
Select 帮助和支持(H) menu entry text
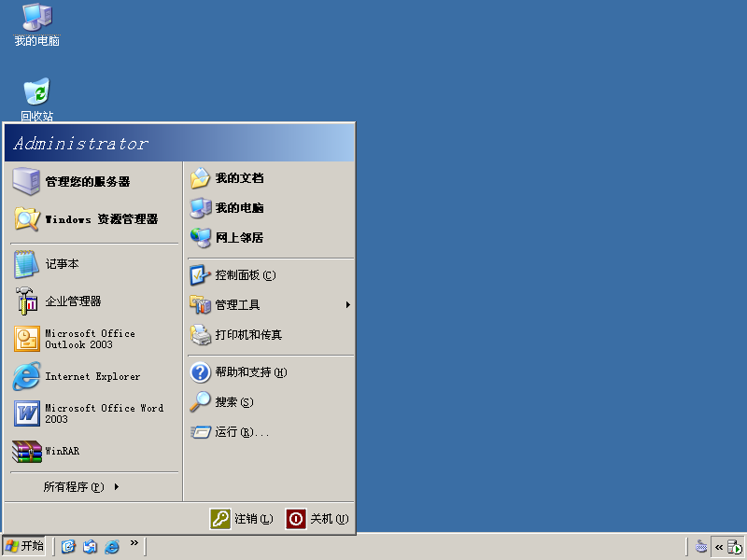(251, 371)
